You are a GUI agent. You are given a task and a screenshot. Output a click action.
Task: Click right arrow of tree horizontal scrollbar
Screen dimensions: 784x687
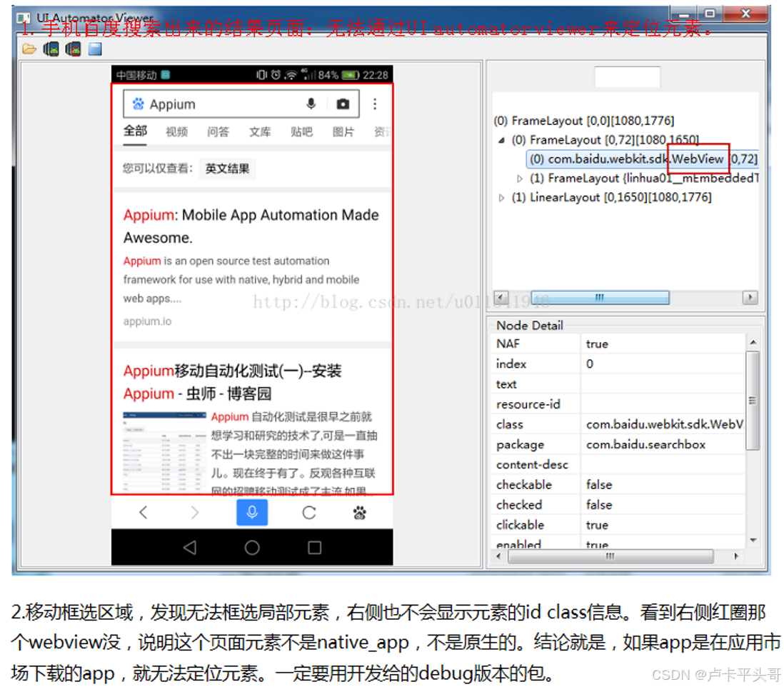pyautogui.click(x=750, y=298)
